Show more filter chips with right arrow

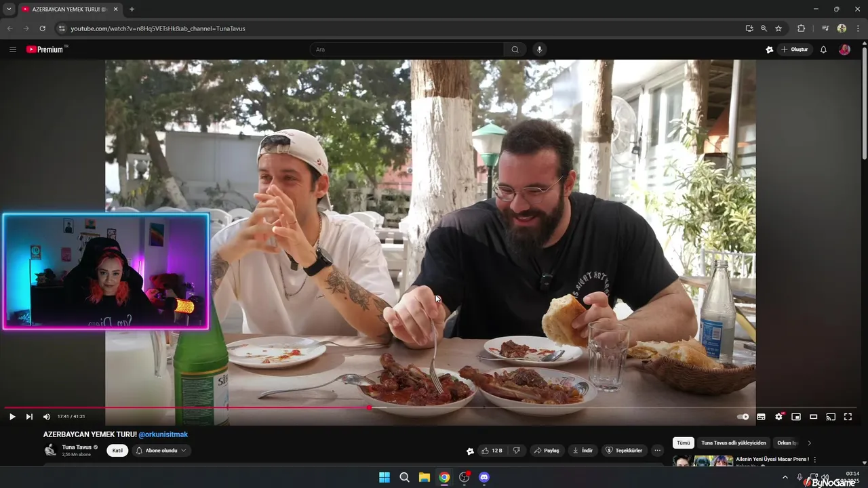pyautogui.click(x=809, y=443)
